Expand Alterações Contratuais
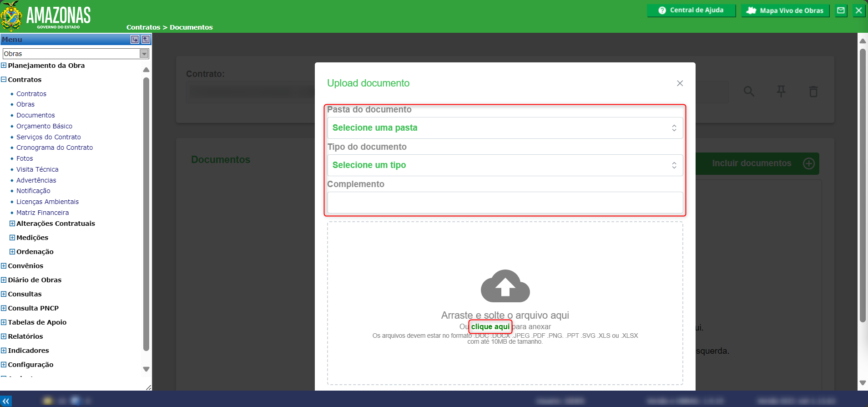Screen dimensions: 868x407 point(12,224)
